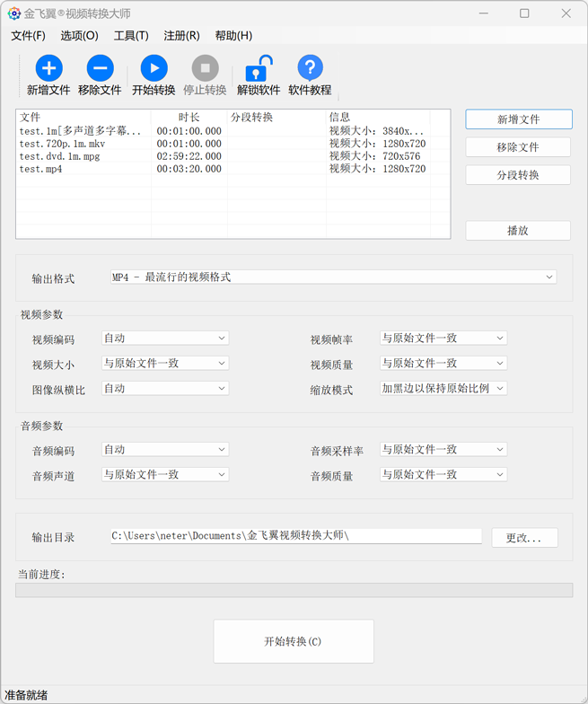The width and height of the screenshot is (588, 704).
Task: Click the app logo in the title bar
Action: [14, 13]
